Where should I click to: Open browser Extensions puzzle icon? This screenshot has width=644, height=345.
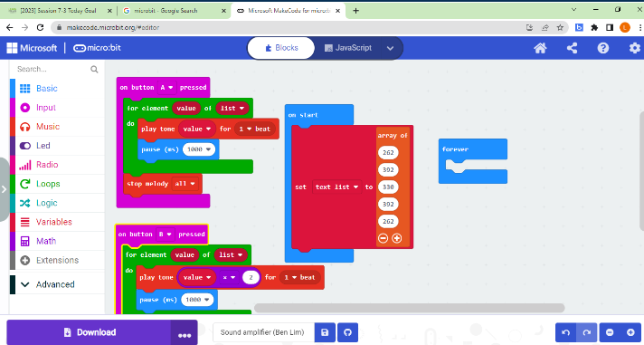pos(594,27)
